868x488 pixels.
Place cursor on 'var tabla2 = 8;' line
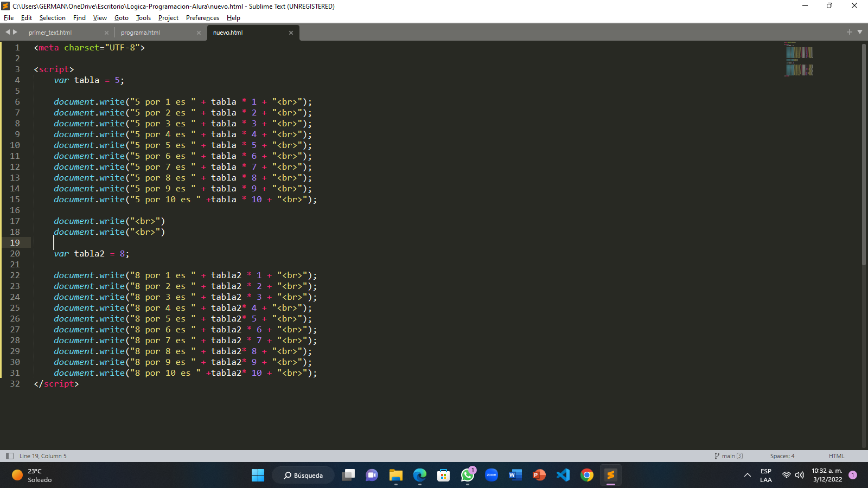tap(91, 254)
